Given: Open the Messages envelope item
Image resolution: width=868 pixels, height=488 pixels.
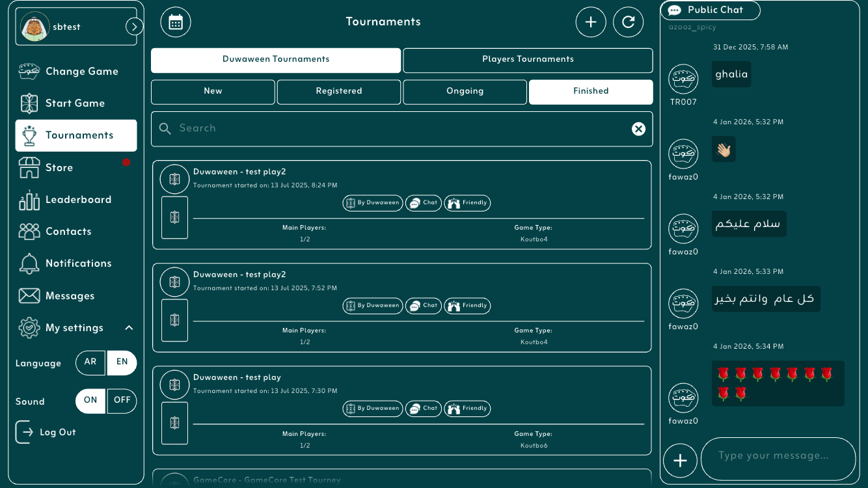Looking at the screenshot, I should point(70,296).
